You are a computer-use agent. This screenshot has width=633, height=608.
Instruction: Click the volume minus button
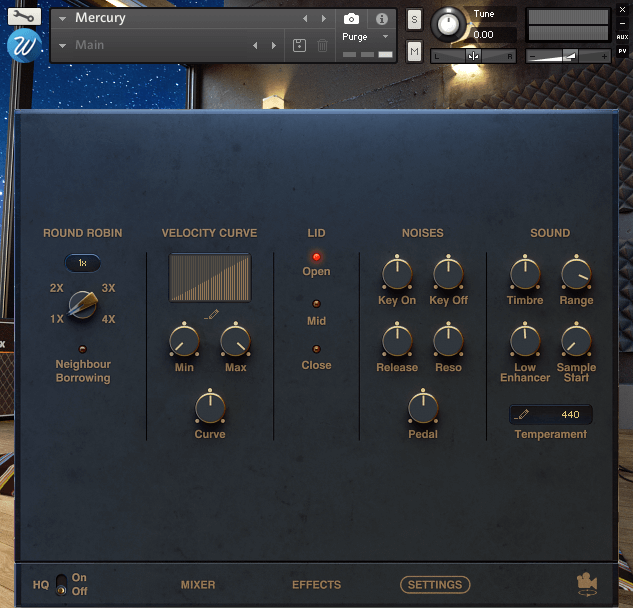[x=532, y=56]
